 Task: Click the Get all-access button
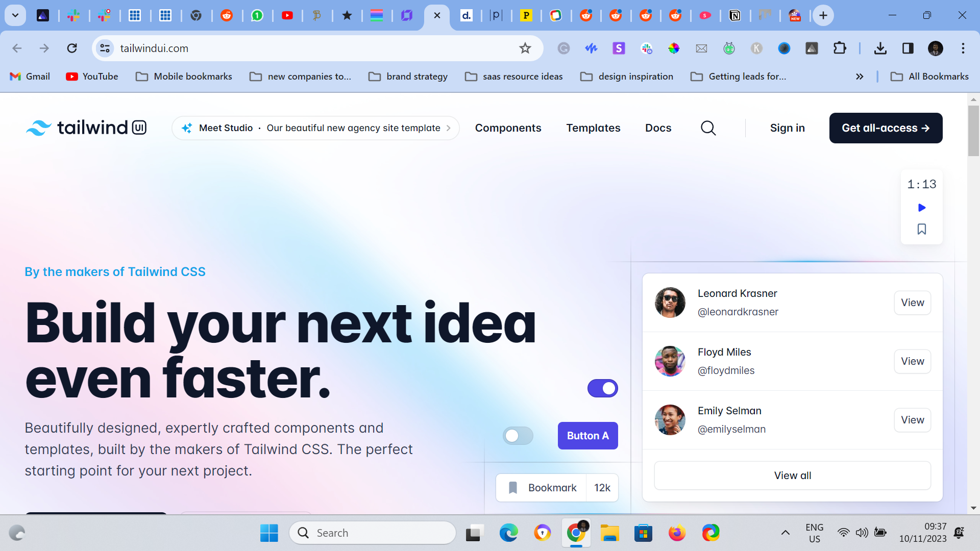pos(886,128)
